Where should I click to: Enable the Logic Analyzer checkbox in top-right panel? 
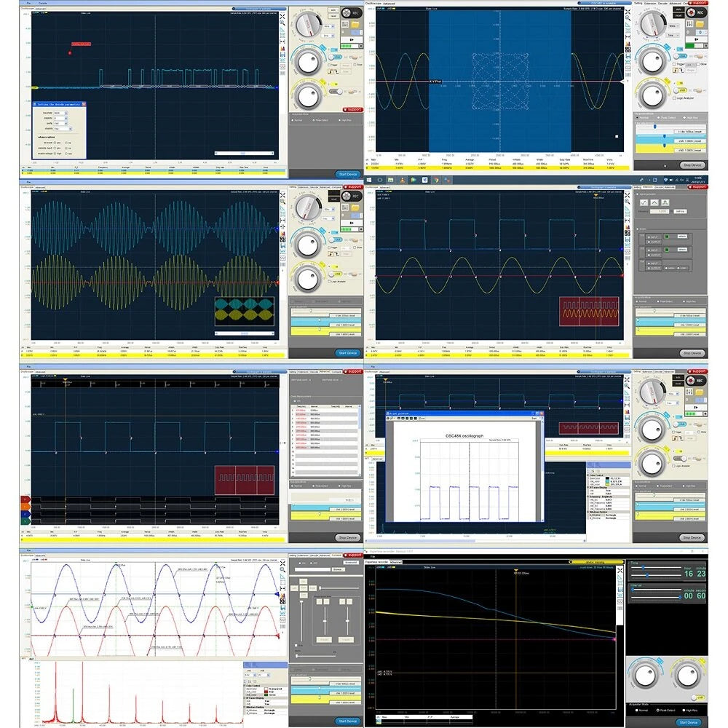(675, 98)
